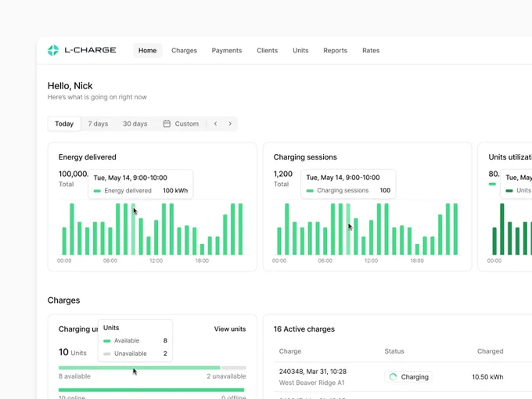Click the Hello, Nick greeting
This screenshot has height=399, width=532.
70,86
